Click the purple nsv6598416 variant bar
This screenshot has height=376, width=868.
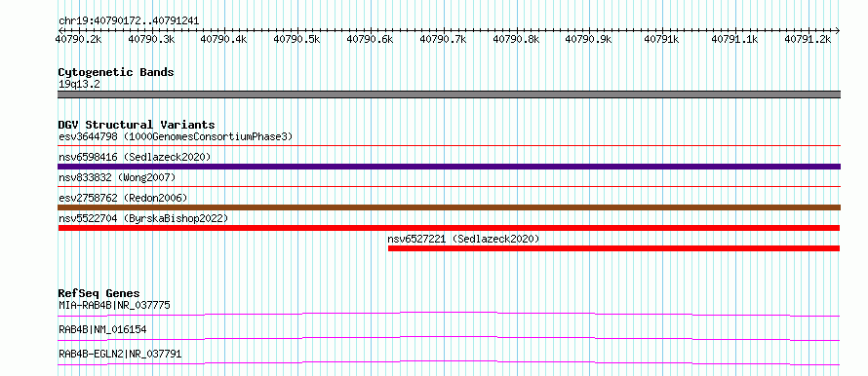point(449,167)
